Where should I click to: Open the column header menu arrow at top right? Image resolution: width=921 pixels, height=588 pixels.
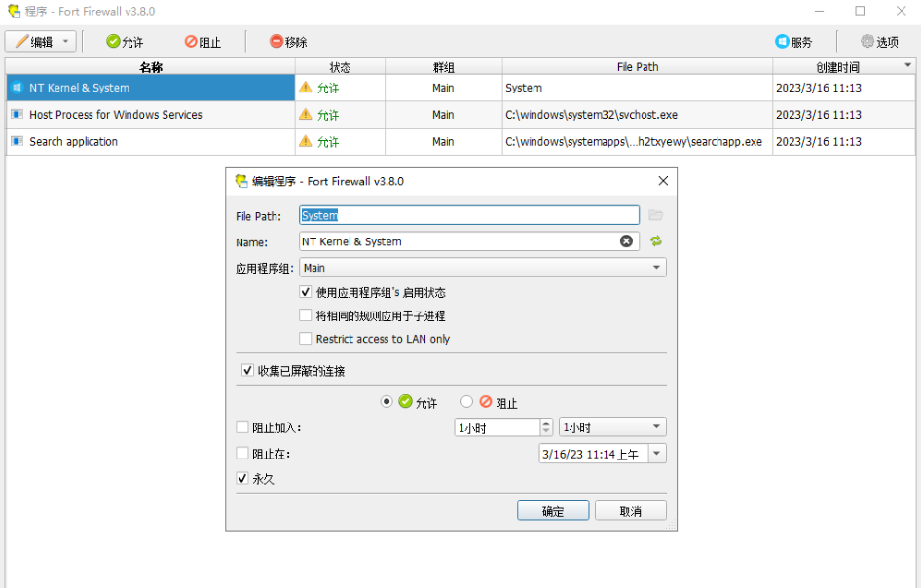[908, 64]
